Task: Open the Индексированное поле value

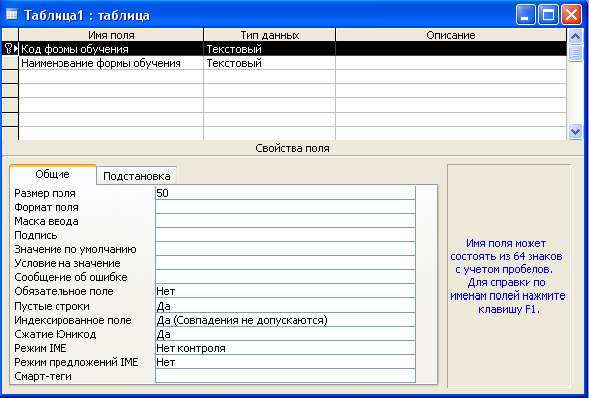Action: pyautogui.click(x=285, y=320)
